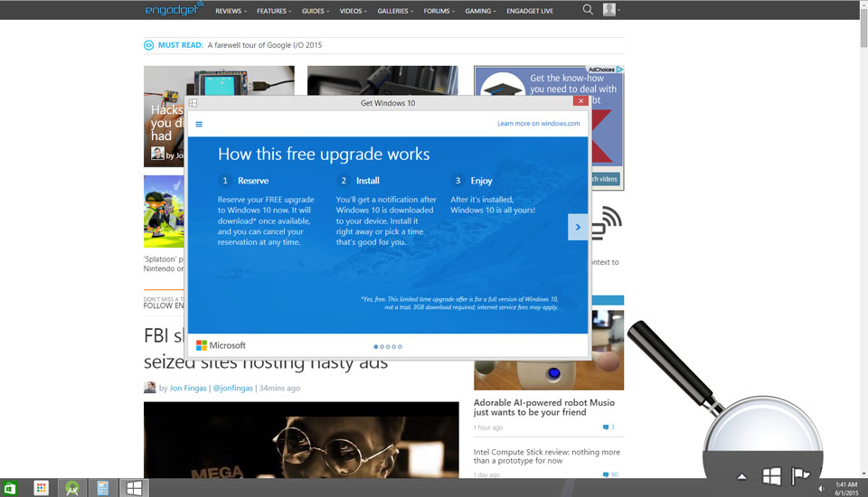Click the Microsoft logo in the dialog footer

point(221,345)
